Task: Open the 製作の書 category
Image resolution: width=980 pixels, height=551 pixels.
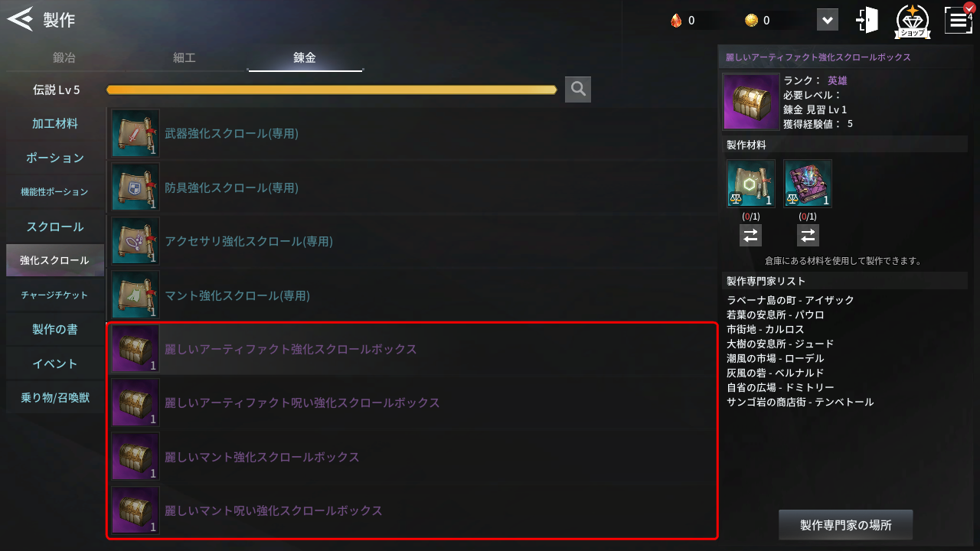Action: pyautogui.click(x=55, y=329)
